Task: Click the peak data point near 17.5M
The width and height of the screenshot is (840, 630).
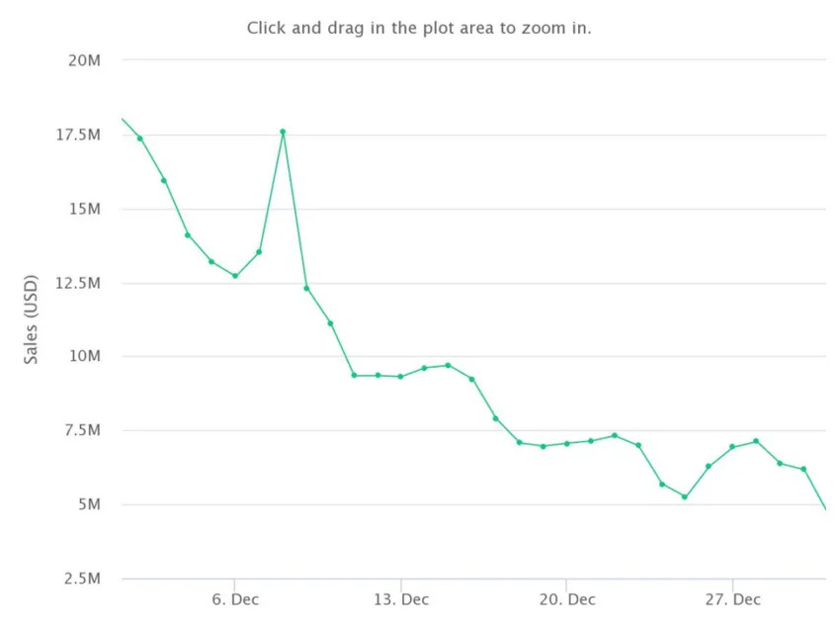Action: (283, 132)
